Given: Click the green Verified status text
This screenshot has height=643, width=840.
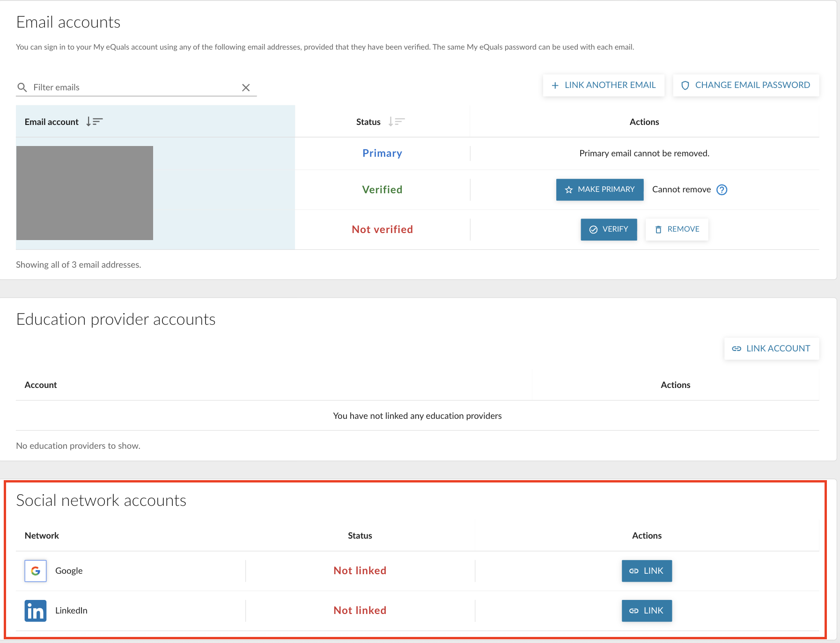Looking at the screenshot, I should [382, 190].
